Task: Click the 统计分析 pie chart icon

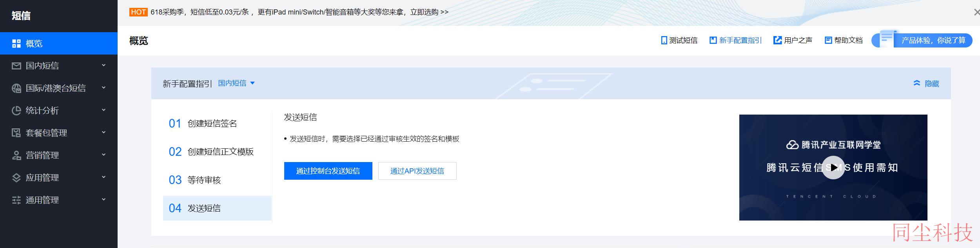Action: (x=16, y=111)
